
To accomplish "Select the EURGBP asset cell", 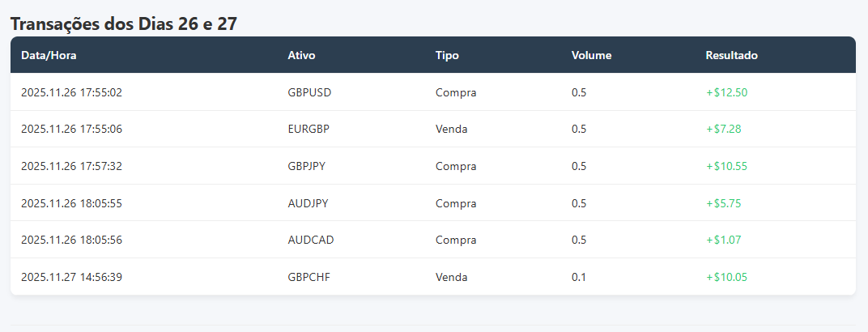I will (x=308, y=129).
